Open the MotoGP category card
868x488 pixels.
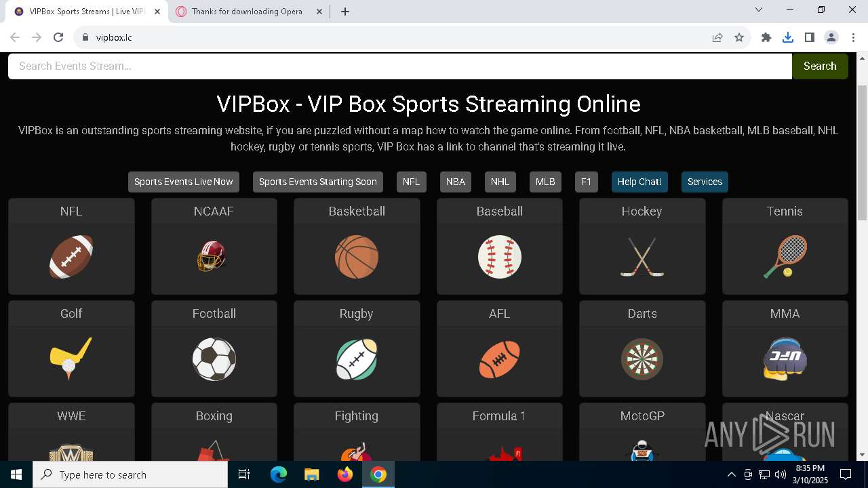coord(642,432)
